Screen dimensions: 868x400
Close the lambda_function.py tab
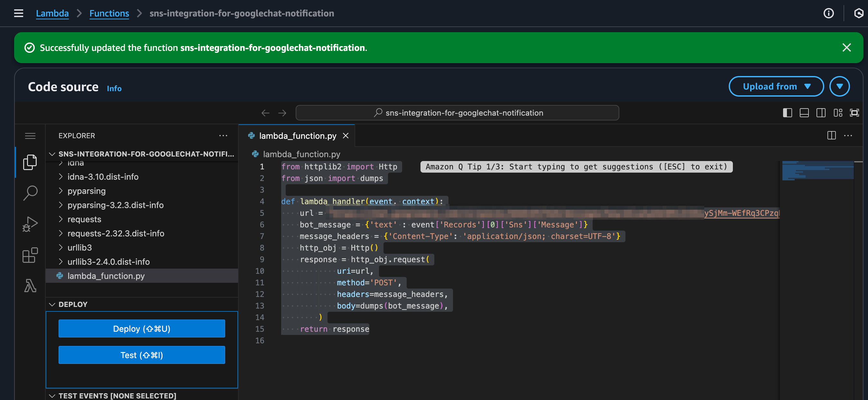(x=346, y=136)
